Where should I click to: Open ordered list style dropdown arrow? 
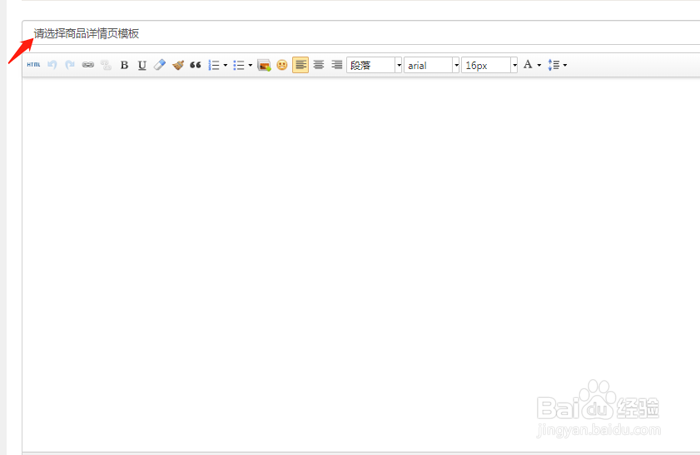[x=225, y=65]
